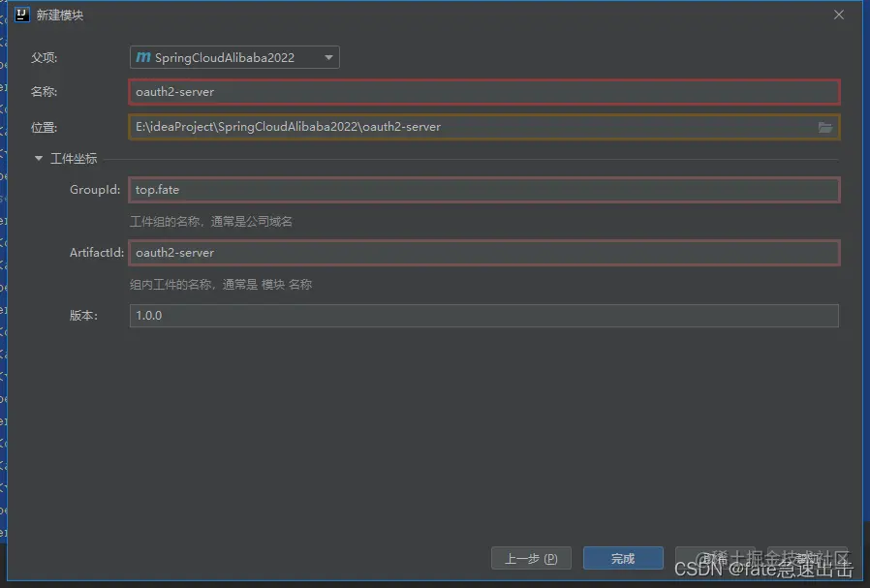Click the GroupId field with top.fate
The height and width of the screenshot is (588, 870).
(x=483, y=190)
